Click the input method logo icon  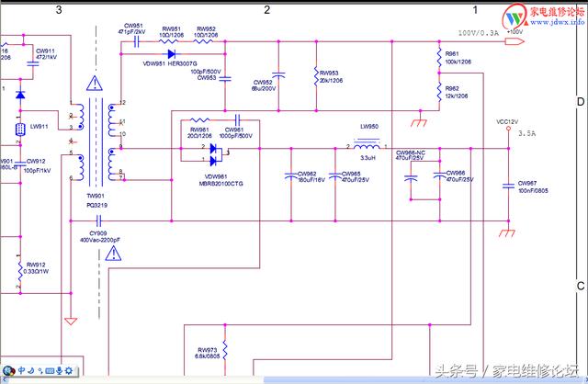click(x=8, y=371)
